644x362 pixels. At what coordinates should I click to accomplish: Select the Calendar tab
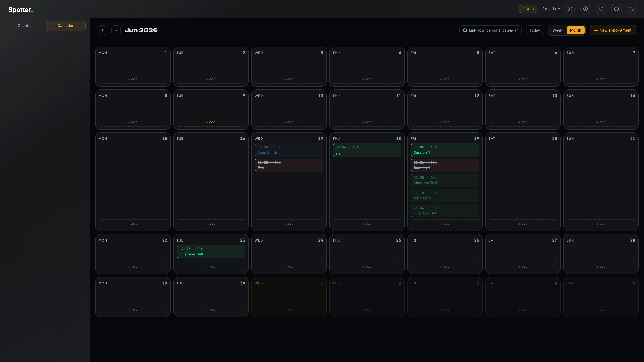(66, 26)
